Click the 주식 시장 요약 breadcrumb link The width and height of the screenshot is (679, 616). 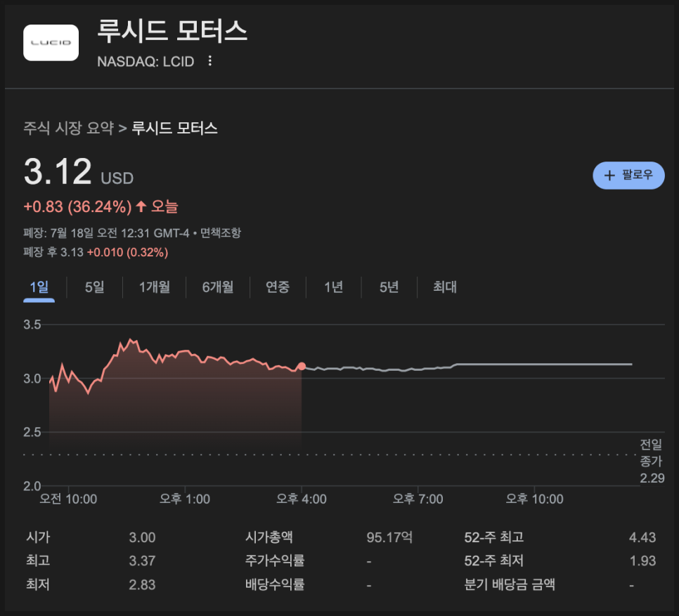click(68, 128)
